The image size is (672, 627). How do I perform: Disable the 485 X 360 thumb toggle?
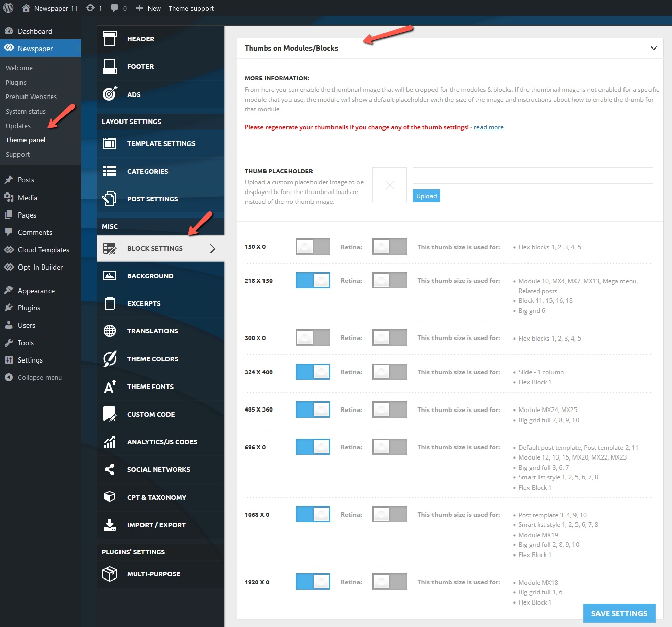[x=313, y=409]
